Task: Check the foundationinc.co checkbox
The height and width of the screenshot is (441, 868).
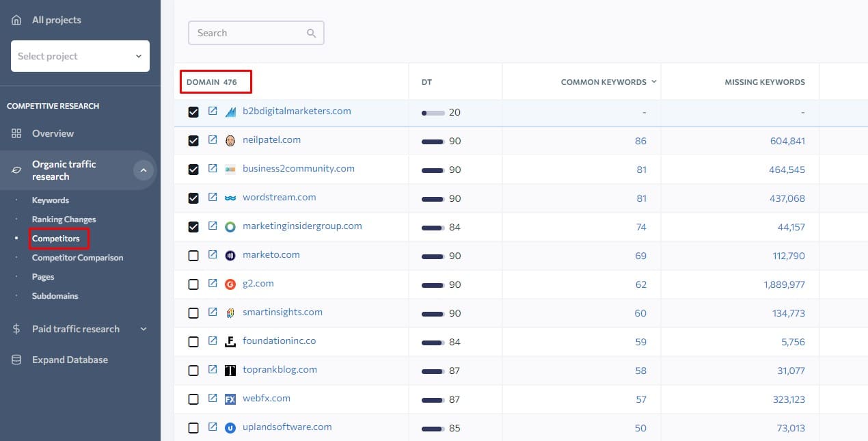Action: [x=193, y=342]
